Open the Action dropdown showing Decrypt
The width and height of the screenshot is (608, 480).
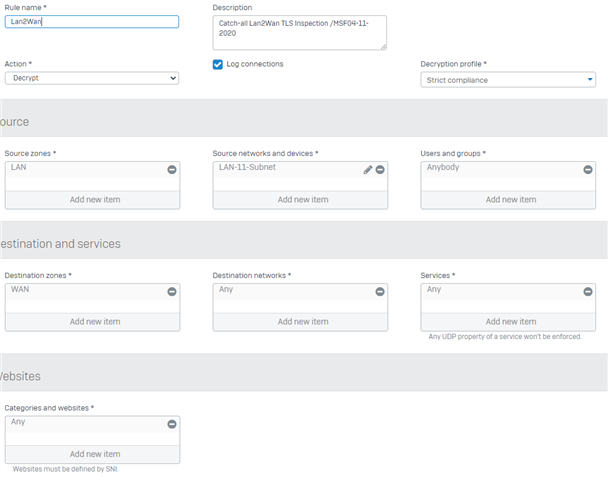92,78
